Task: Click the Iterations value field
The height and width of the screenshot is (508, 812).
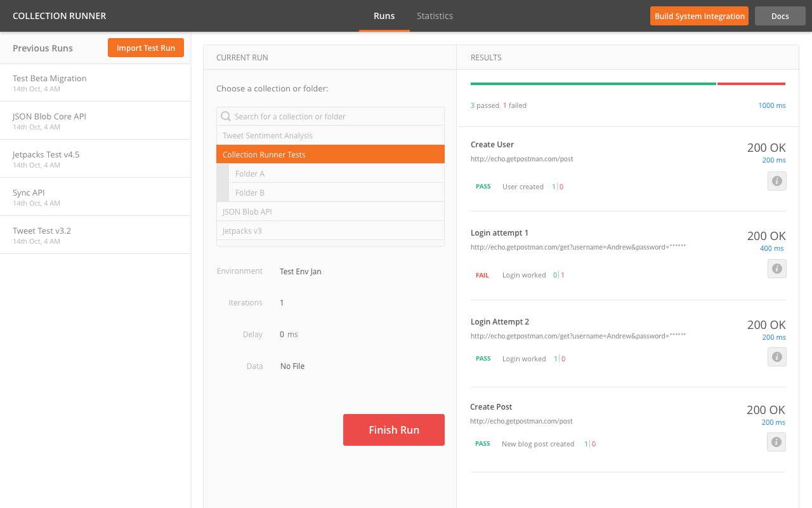Action: coord(282,303)
